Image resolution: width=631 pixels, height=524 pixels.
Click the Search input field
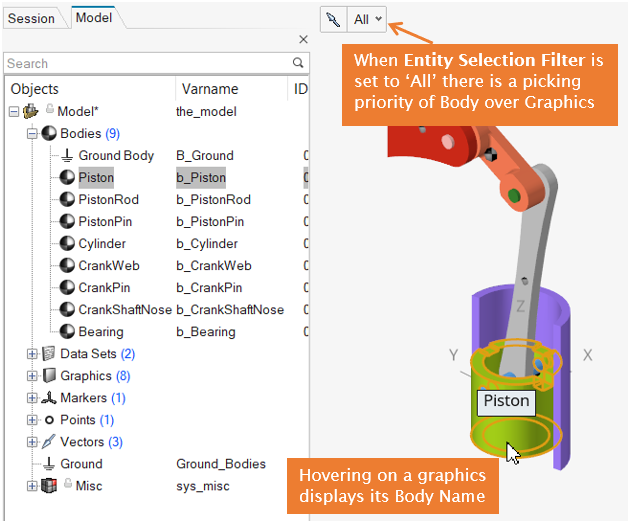(145, 63)
